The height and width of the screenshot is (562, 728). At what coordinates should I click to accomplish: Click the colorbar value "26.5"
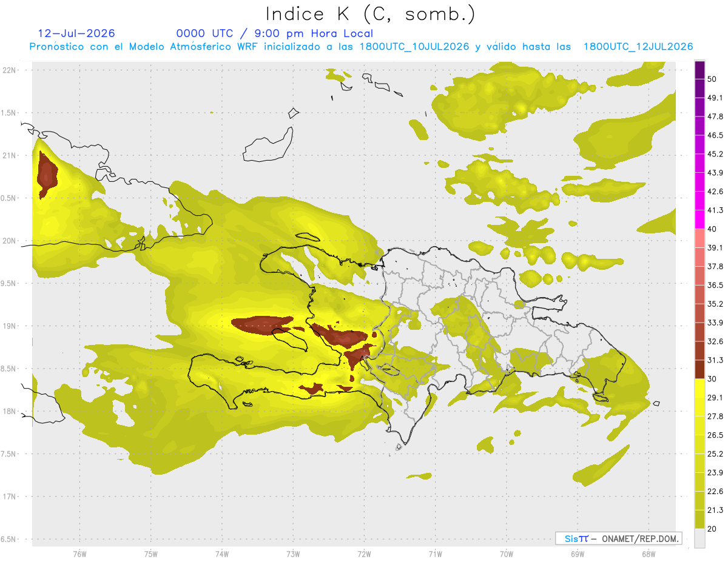(x=715, y=435)
